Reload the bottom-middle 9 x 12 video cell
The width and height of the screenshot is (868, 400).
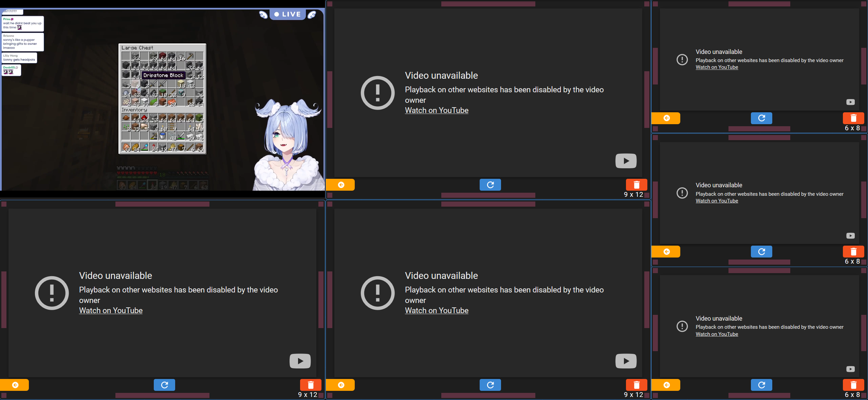point(490,385)
